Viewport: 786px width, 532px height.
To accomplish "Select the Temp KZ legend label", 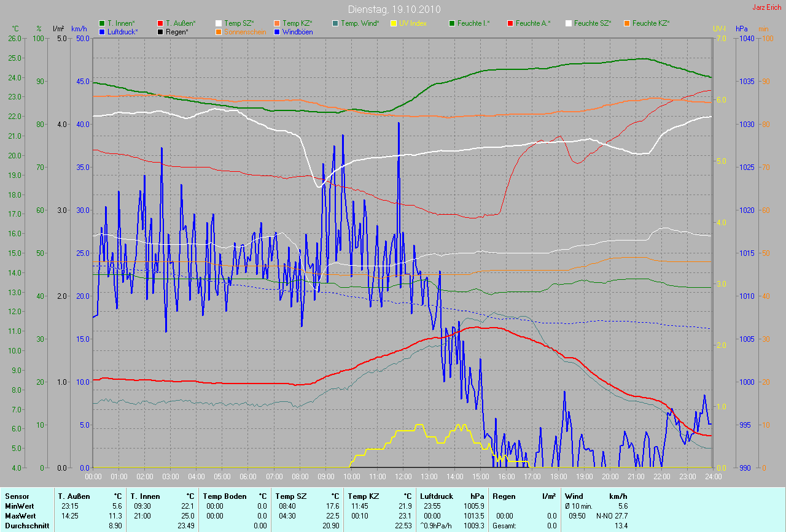I will (297, 23).
